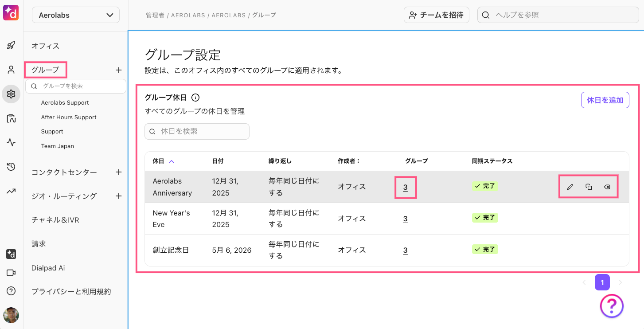Viewport: 644px width, 329px height.
Task: Open オフィス in the settings menu
Action: coord(45,46)
